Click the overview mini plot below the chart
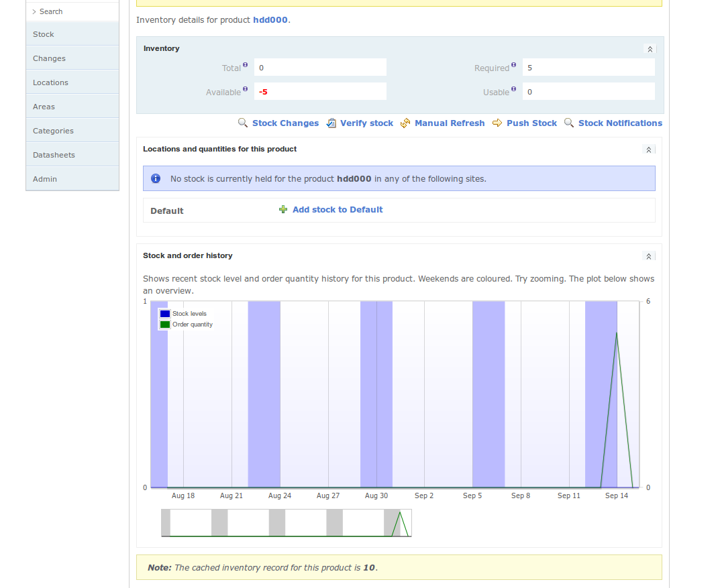Screen dimensions: 718x588 click(x=286, y=523)
